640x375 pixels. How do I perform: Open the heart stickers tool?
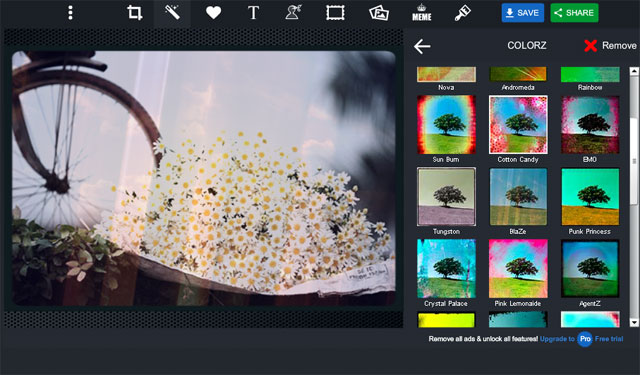point(213,13)
